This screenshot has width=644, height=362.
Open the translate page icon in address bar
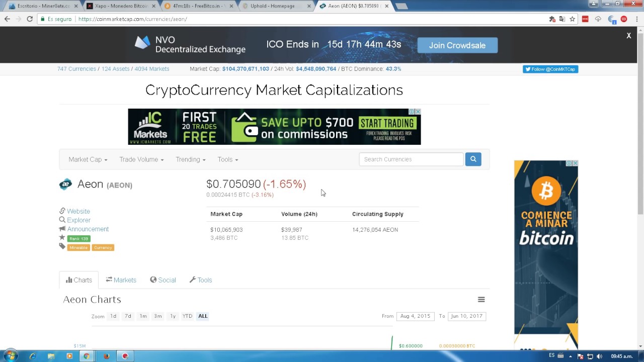[562, 19]
